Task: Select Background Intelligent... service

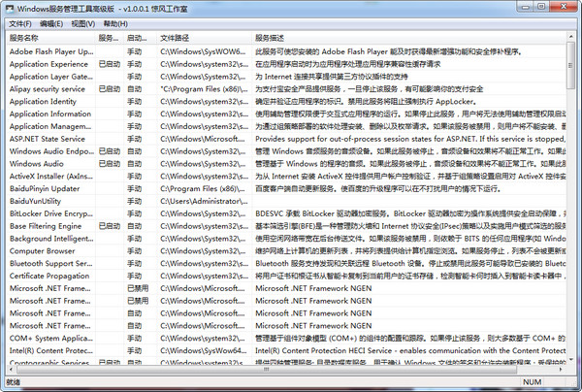Action: [51, 239]
